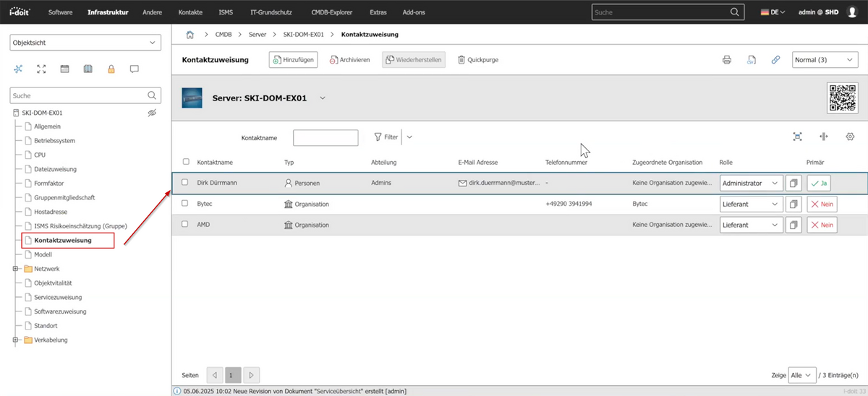The height and width of the screenshot is (396, 868).
Task: Go to previous page arrow
Action: pyautogui.click(x=215, y=376)
